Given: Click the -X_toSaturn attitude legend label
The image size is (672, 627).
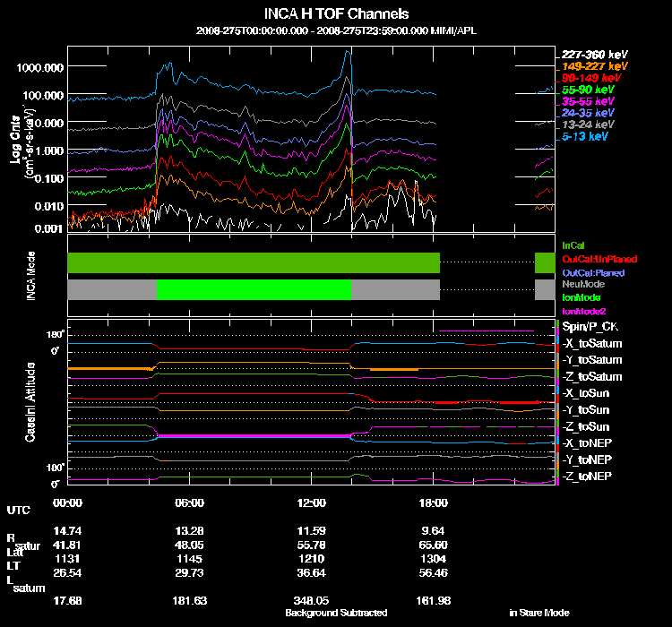Looking at the screenshot, I should click(592, 344).
